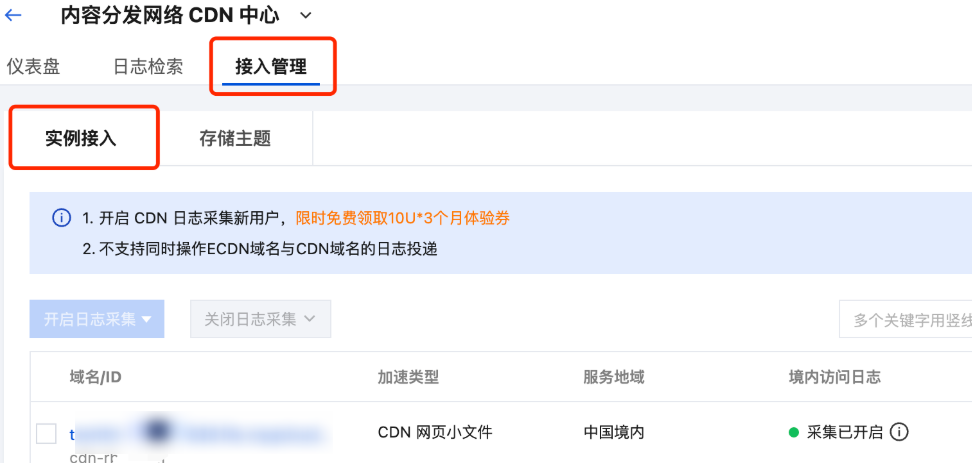Viewport: 972px width, 463px height.
Task: Expand the 内容分发网络 CDN 中心 title chevron
Action: (x=305, y=15)
